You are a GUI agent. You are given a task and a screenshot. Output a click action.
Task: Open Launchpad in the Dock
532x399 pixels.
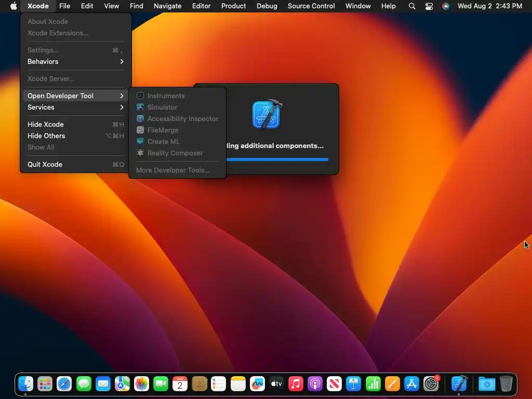click(45, 384)
